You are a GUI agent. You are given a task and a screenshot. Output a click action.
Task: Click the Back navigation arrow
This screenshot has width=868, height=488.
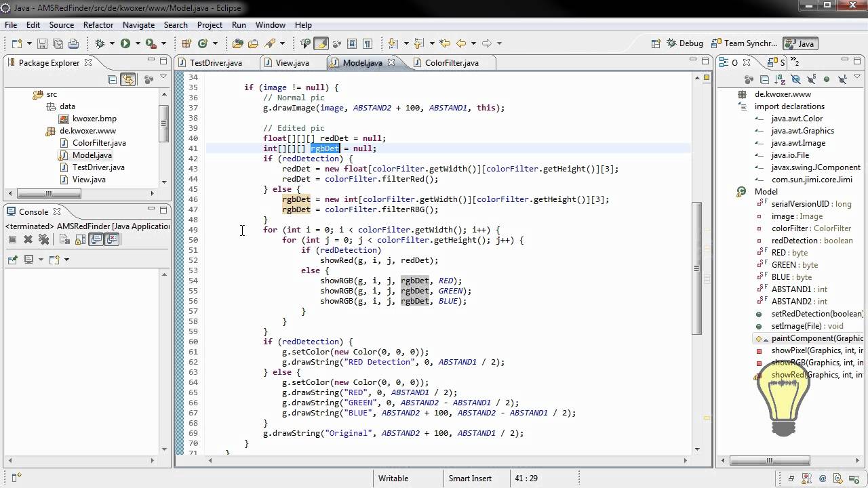[461, 43]
